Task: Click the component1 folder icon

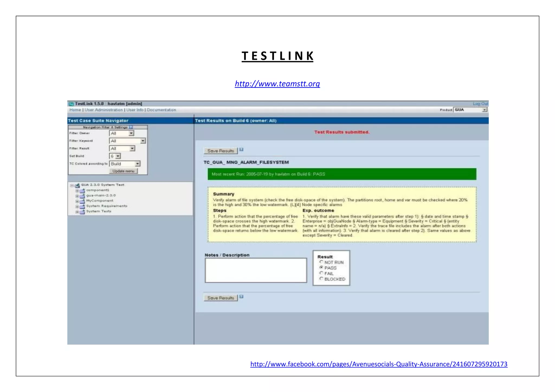Action: point(82,191)
